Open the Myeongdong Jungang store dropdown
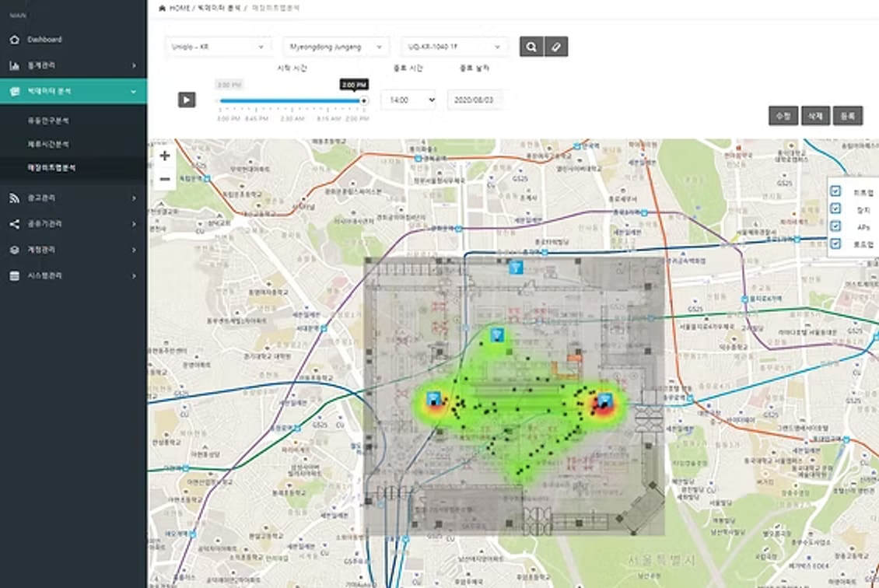 click(x=336, y=47)
